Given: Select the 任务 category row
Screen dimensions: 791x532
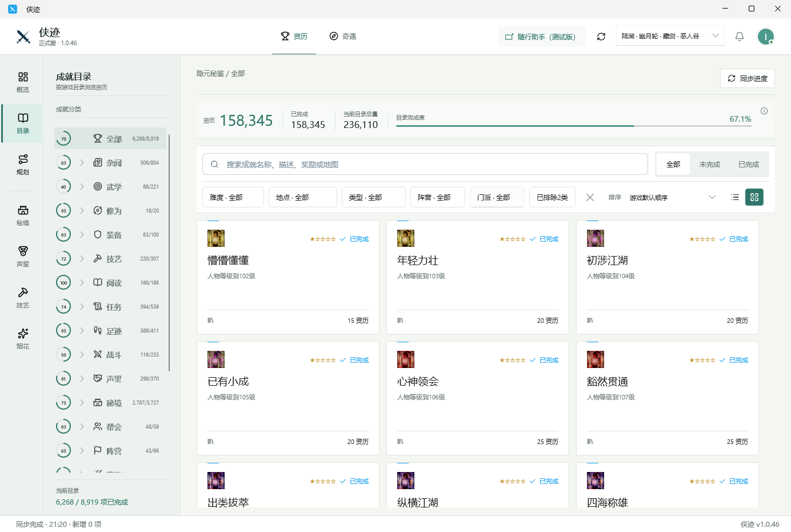Looking at the screenshot, I should pos(110,306).
